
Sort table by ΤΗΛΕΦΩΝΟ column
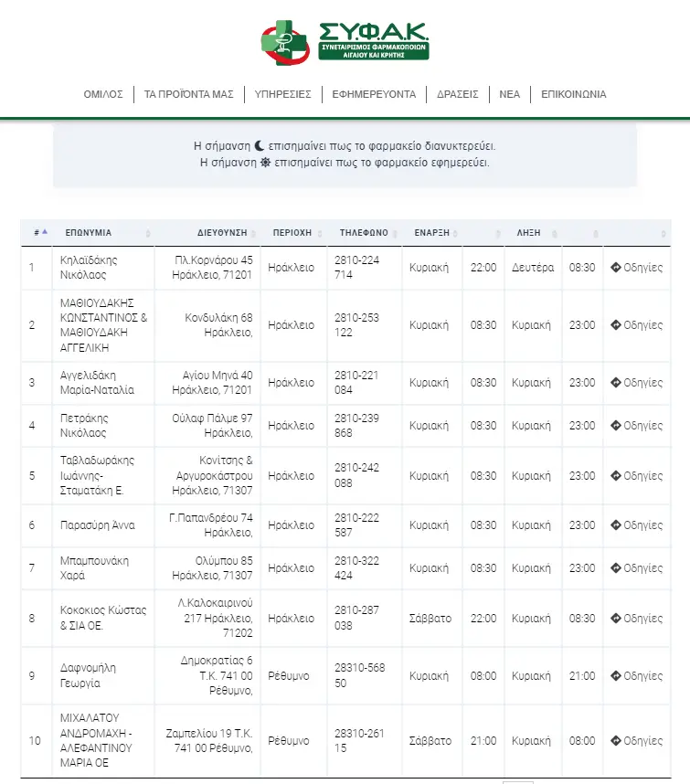365,232
